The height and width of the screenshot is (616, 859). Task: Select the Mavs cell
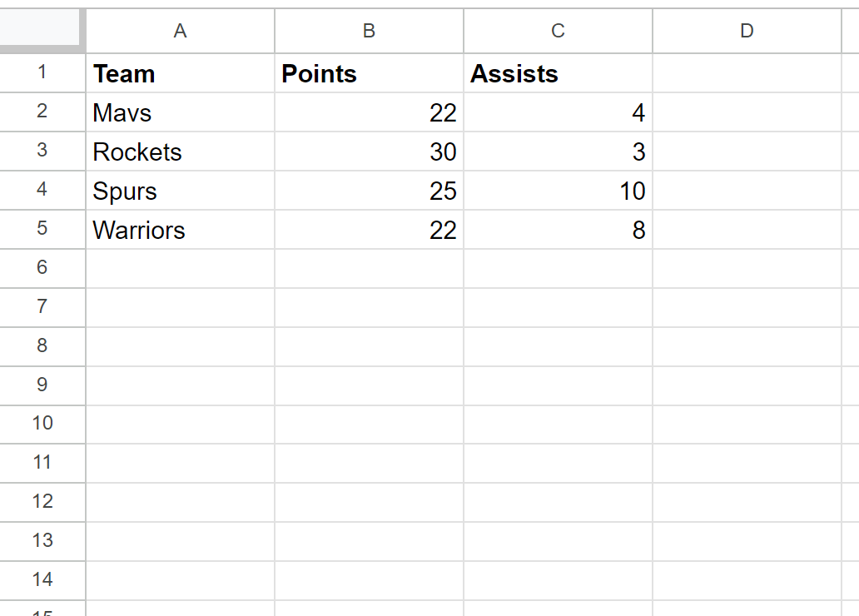click(181, 112)
